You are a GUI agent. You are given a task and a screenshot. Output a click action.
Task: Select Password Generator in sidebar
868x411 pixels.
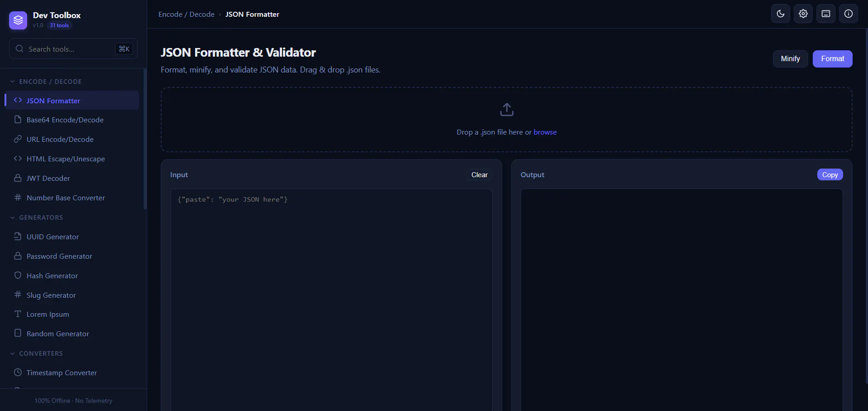tap(72, 256)
